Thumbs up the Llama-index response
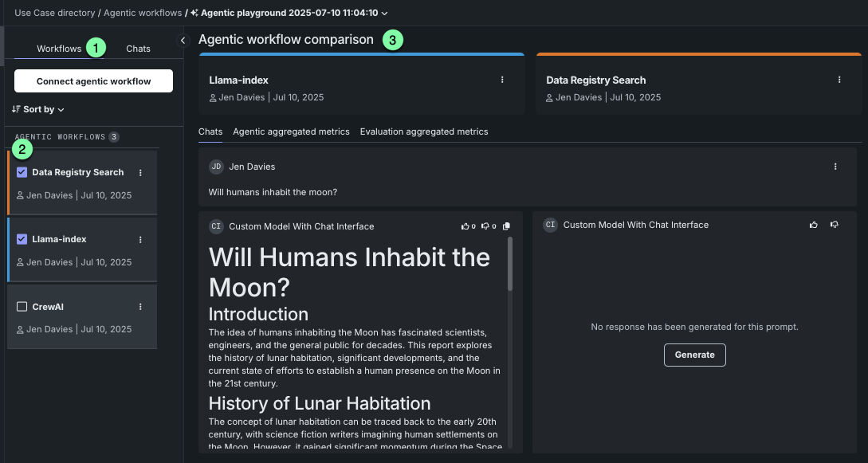Viewport: 868px width, 463px height. tap(465, 226)
